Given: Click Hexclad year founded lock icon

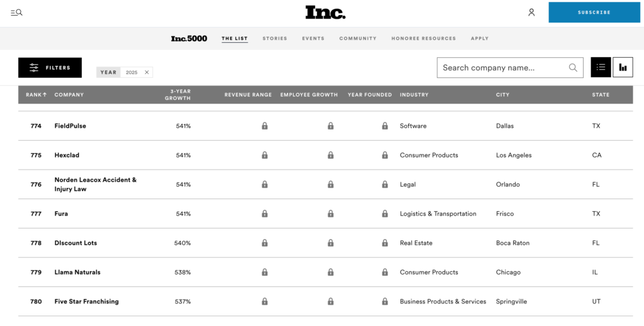Looking at the screenshot, I should [385, 155].
